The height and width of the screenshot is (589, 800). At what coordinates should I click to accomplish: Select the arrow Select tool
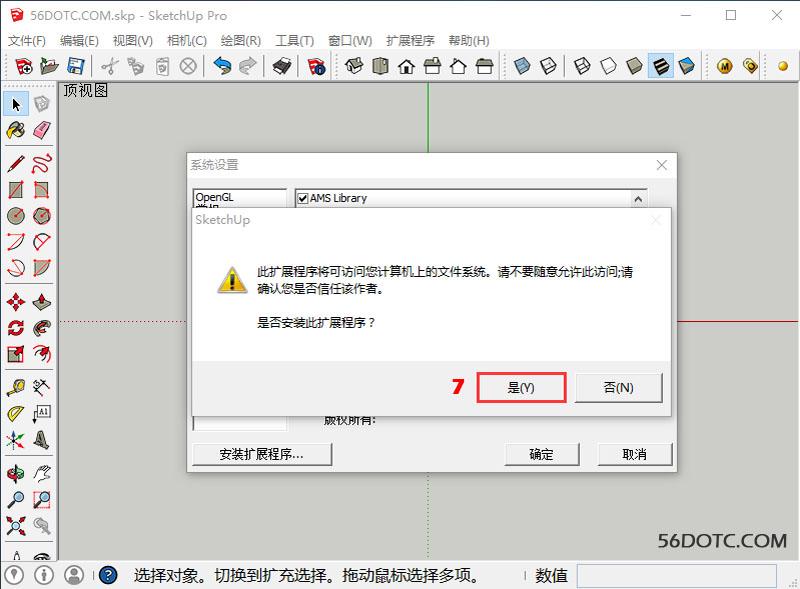[16, 104]
